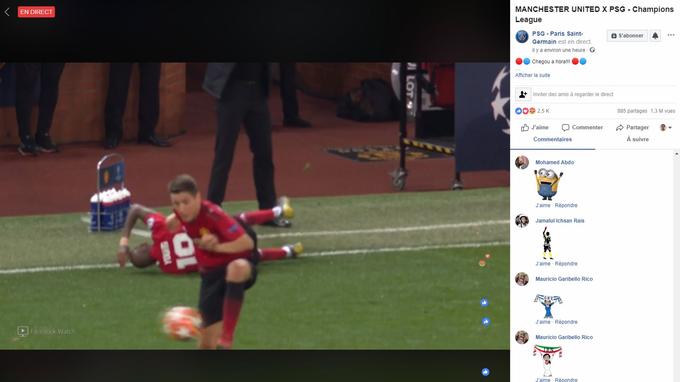This screenshot has width=680, height=382.
Task: Like the video with J'aime
Action: tap(535, 127)
